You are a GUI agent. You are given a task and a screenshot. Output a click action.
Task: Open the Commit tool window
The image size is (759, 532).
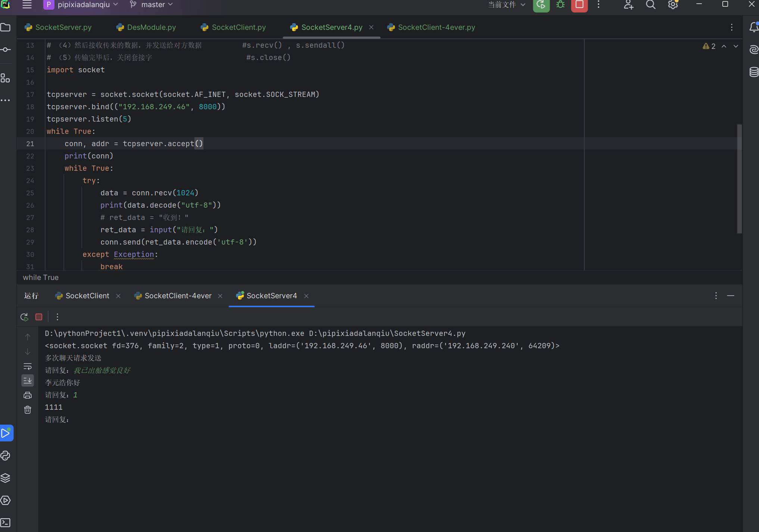tap(6, 50)
